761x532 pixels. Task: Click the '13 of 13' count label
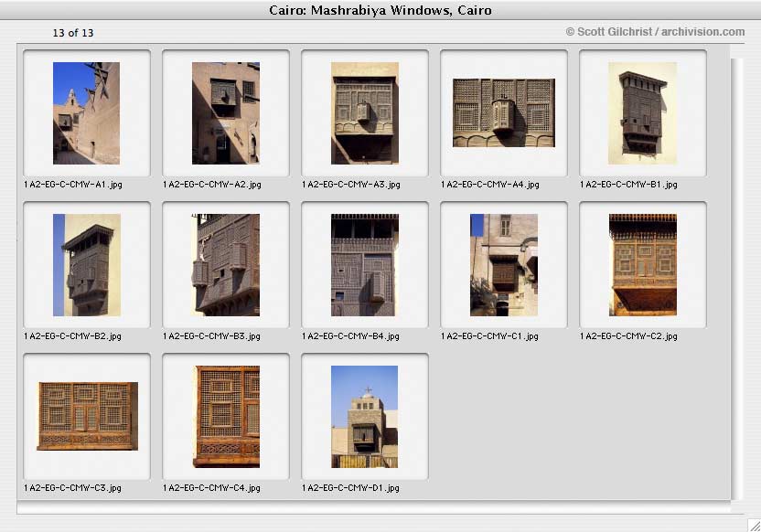click(x=73, y=33)
